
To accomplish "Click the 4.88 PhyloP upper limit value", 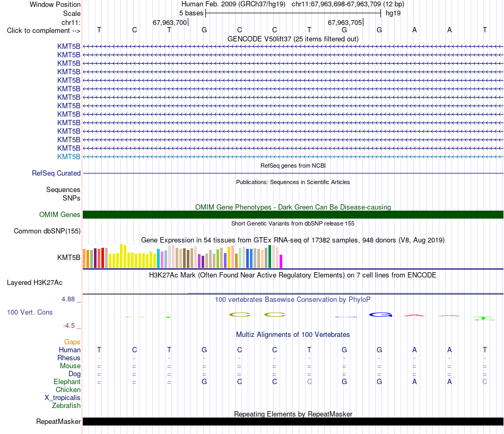I will (x=68, y=299).
